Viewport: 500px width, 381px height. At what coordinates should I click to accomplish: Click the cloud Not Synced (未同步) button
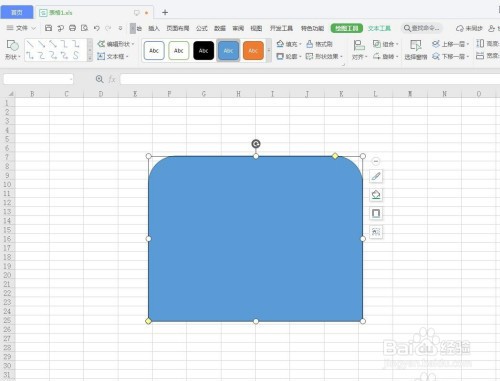pos(469,28)
